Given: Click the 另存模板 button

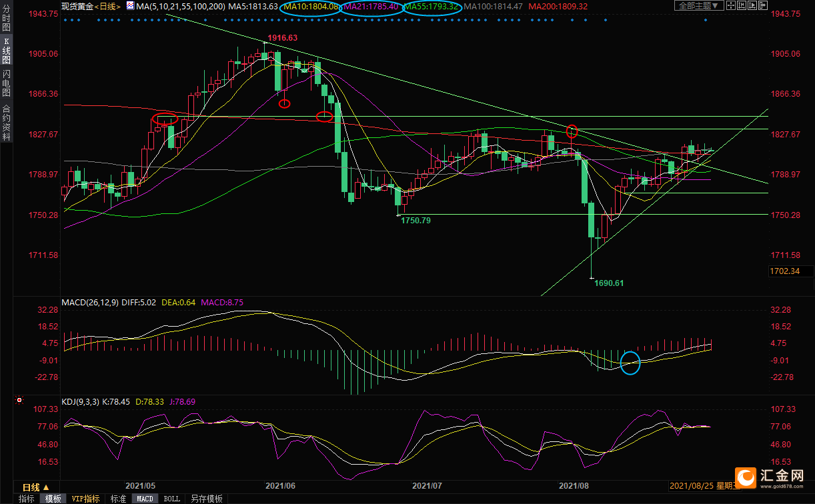Looking at the screenshot, I should click(x=207, y=499).
